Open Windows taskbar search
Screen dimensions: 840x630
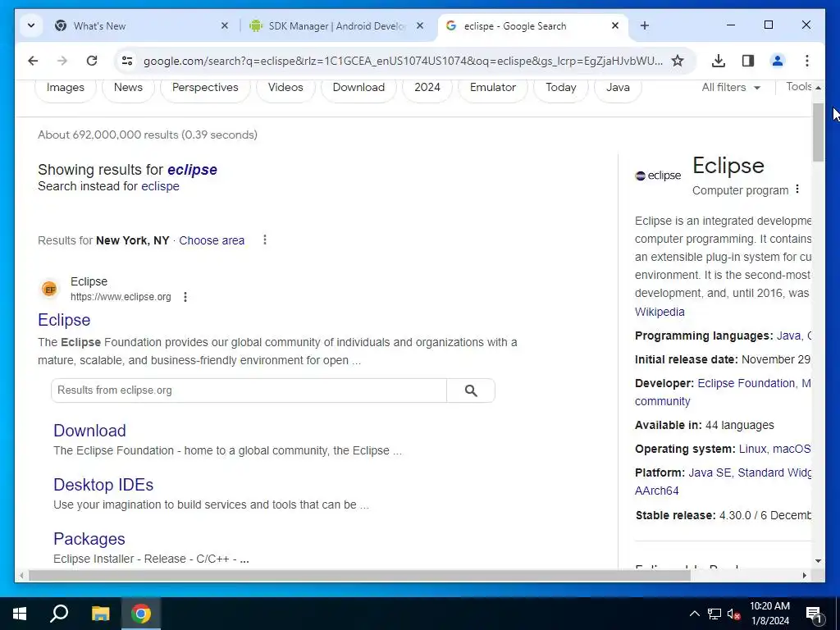coord(59,614)
